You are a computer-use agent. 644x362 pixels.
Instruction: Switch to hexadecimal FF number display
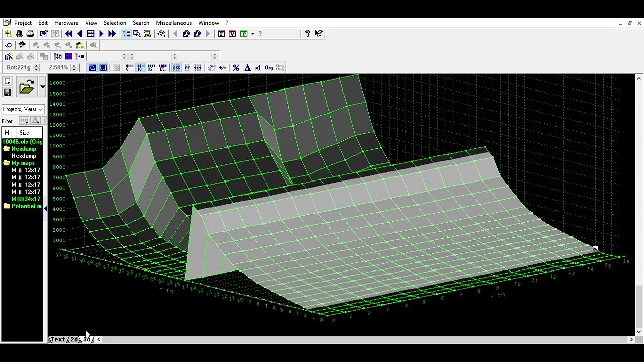(x=187, y=68)
